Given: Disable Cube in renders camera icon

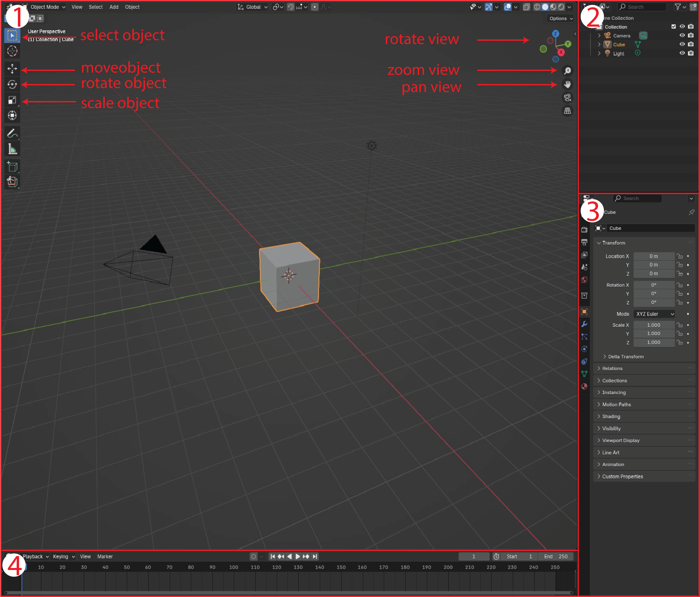Looking at the screenshot, I should click(691, 44).
